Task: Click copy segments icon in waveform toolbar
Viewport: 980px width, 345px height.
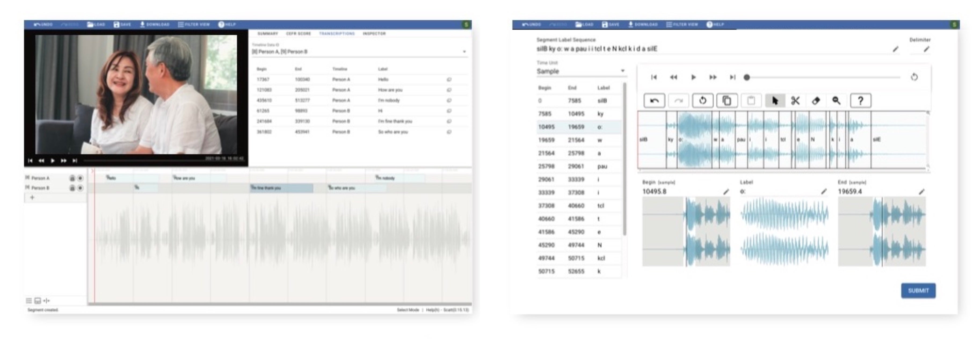Action: coord(727,101)
